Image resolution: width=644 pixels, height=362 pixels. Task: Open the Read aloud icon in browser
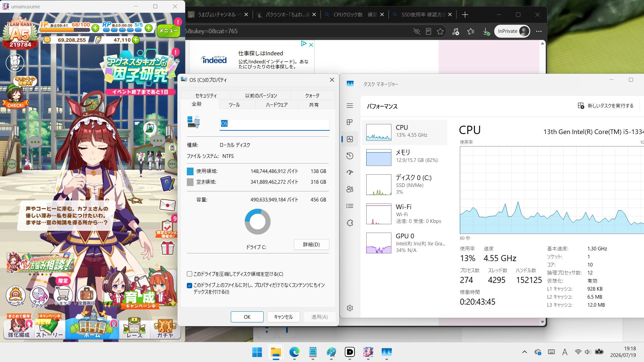click(455, 31)
